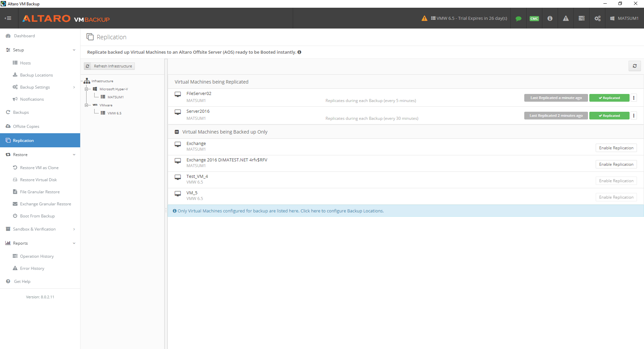
Task: Click the Infrastructure root tree icon
Action: click(x=87, y=81)
